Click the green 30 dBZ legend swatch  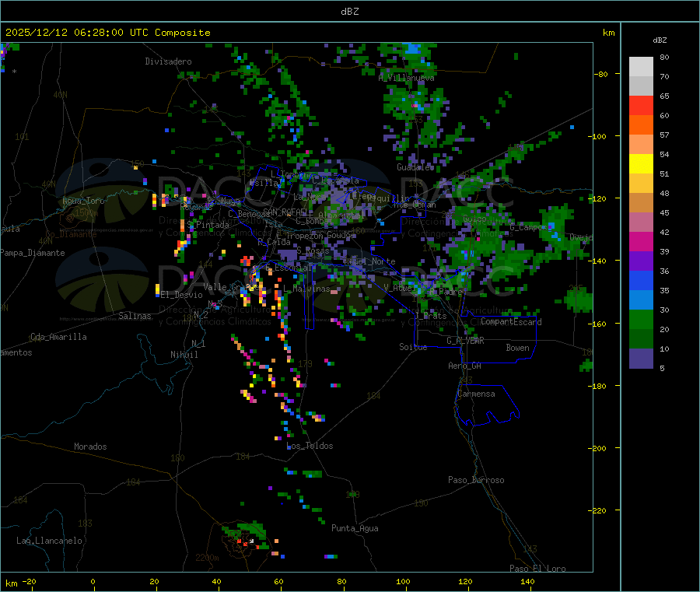pyautogui.click(x=641, y=319)
